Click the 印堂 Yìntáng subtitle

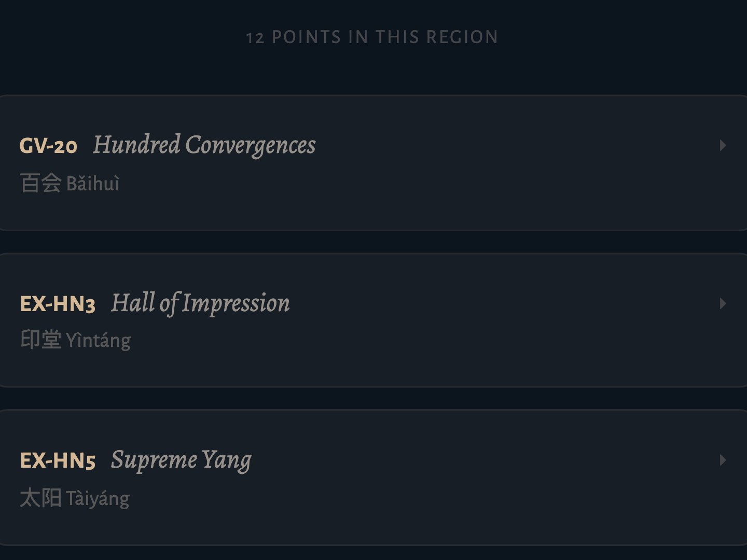pyautogui.click(x=75, y=340)
